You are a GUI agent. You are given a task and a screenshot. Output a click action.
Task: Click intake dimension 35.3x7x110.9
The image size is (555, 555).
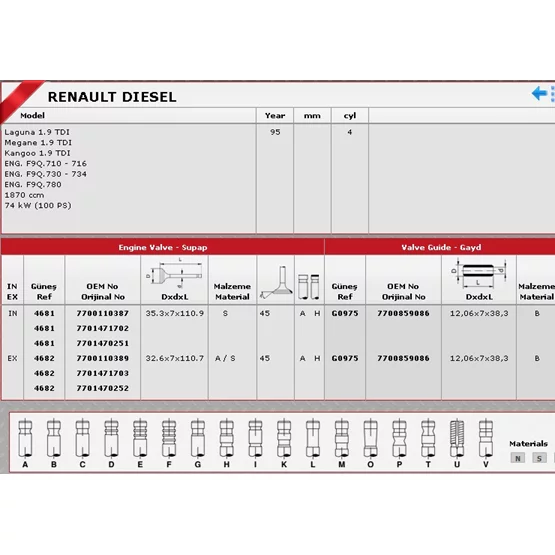(x=174, y=313)
